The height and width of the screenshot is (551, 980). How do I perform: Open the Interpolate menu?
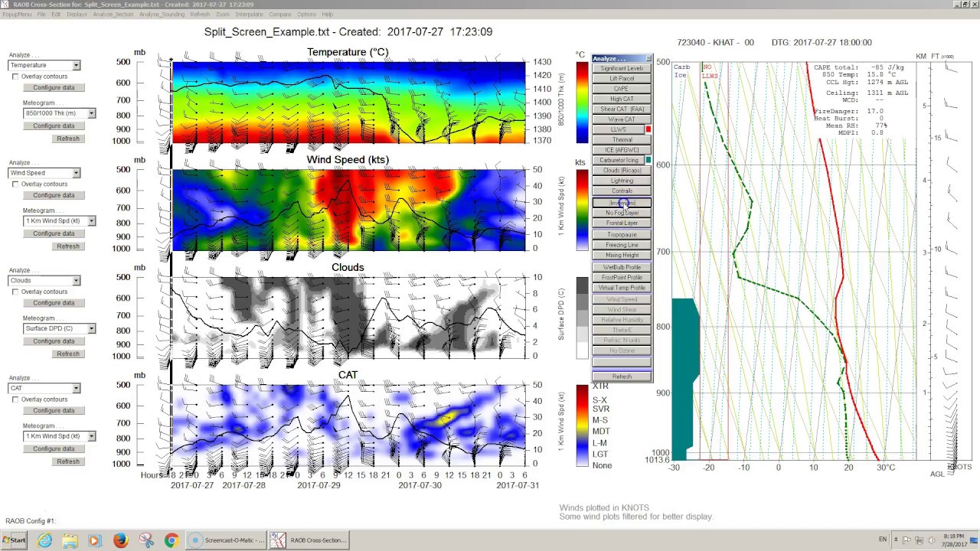(249, 15)
